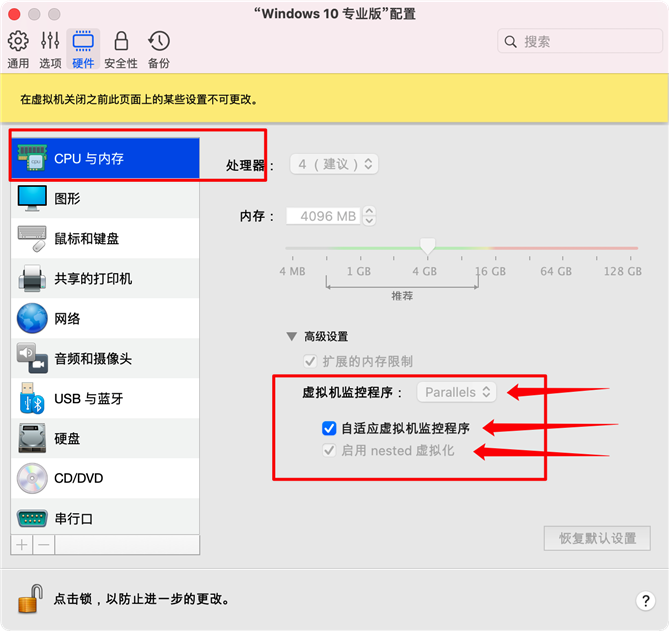
Task: Select USB 与蓝牙 in the hardware list
Action: coord(105,398)
